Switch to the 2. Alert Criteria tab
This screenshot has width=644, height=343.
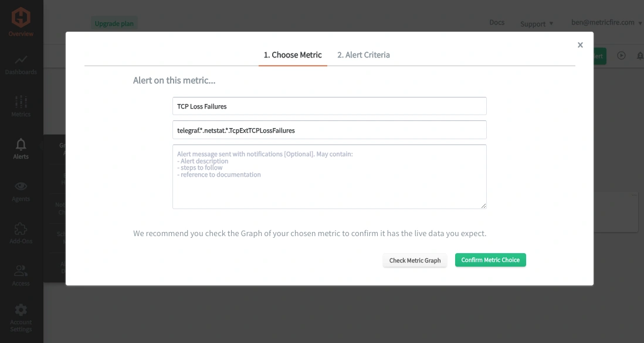pos(364,55)
